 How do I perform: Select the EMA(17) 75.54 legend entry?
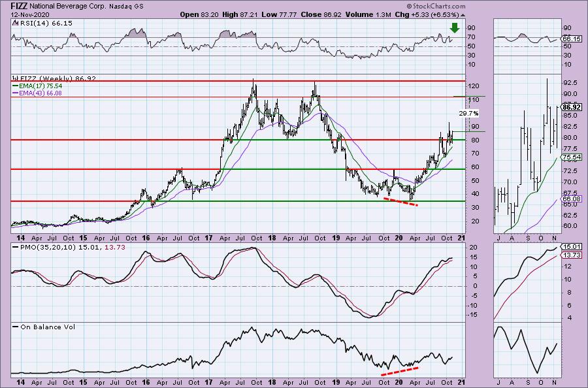point(37,86)
